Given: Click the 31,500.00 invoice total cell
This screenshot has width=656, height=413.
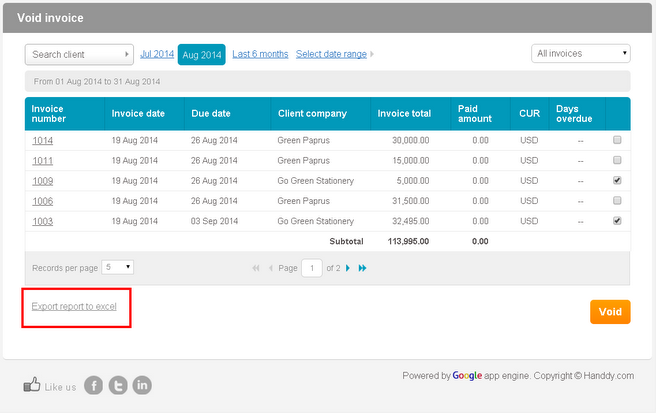Looking at the screenshot, I should pos(410,201).
